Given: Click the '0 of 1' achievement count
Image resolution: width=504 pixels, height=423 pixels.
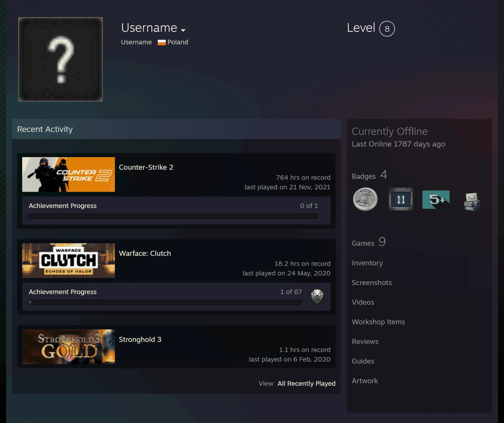Looking at the screenshot, I should [x=309, y=206].
